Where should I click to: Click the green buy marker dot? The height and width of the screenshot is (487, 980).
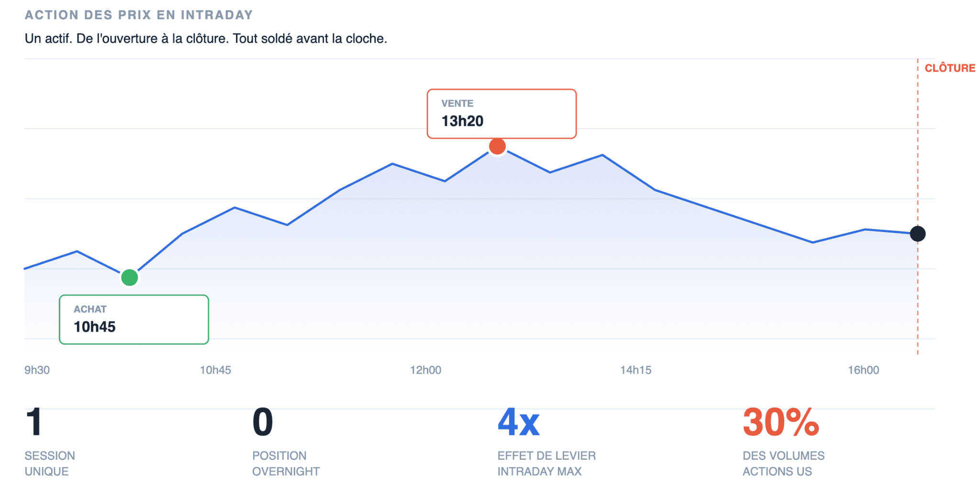tap(129, 277)
